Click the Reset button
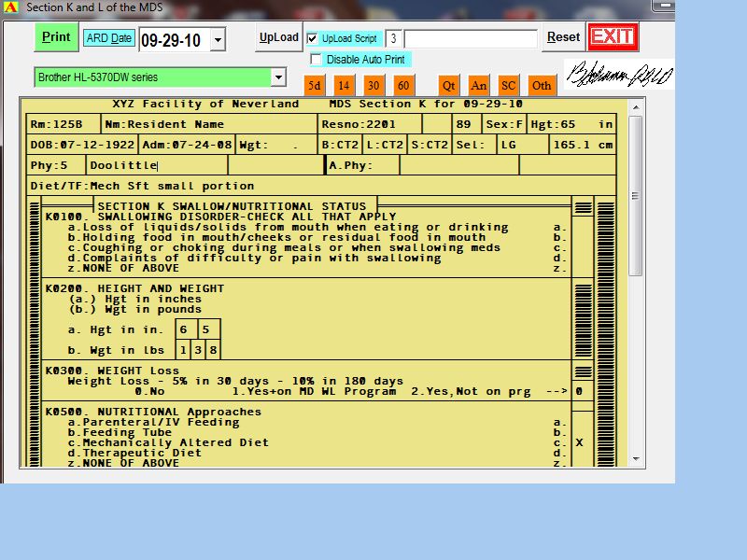This screenshot has width=747, height=560. tap(563, 37)
